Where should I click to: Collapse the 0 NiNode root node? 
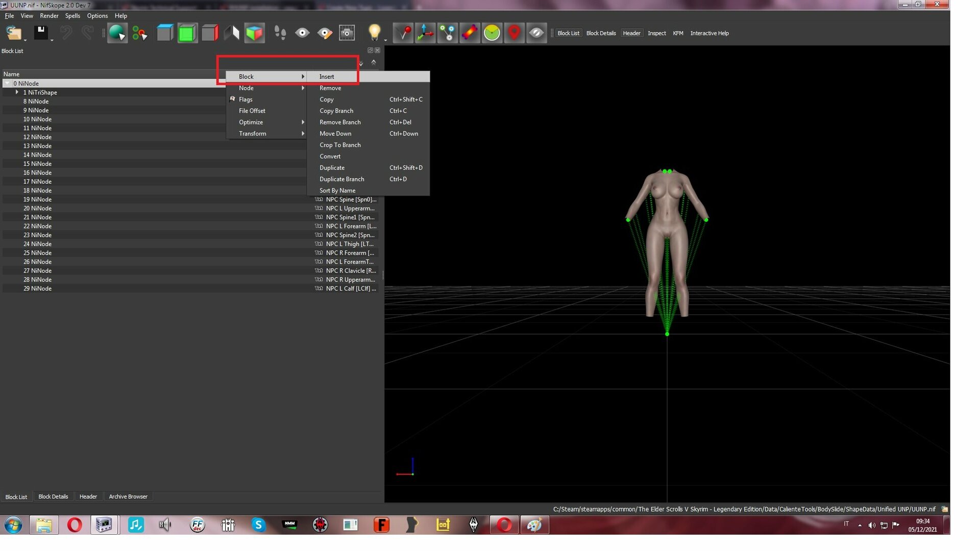pos(7,83)
